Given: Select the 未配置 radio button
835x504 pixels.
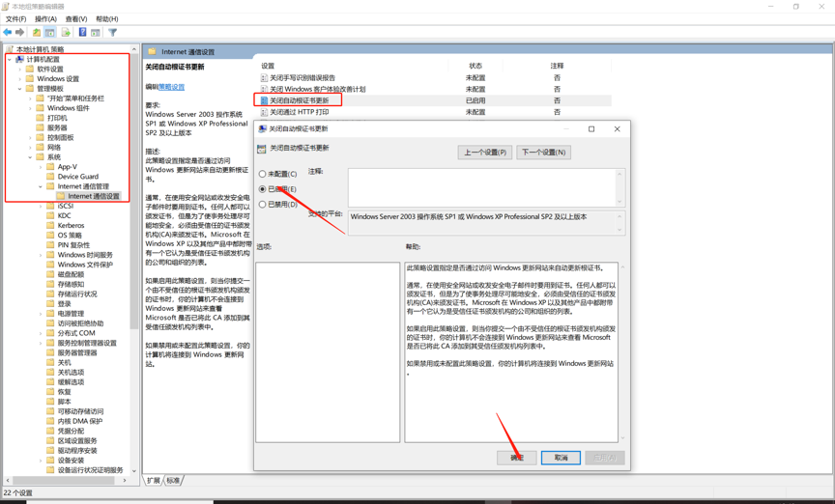Looking at the screenshot, I should click(x=263, y=175).
